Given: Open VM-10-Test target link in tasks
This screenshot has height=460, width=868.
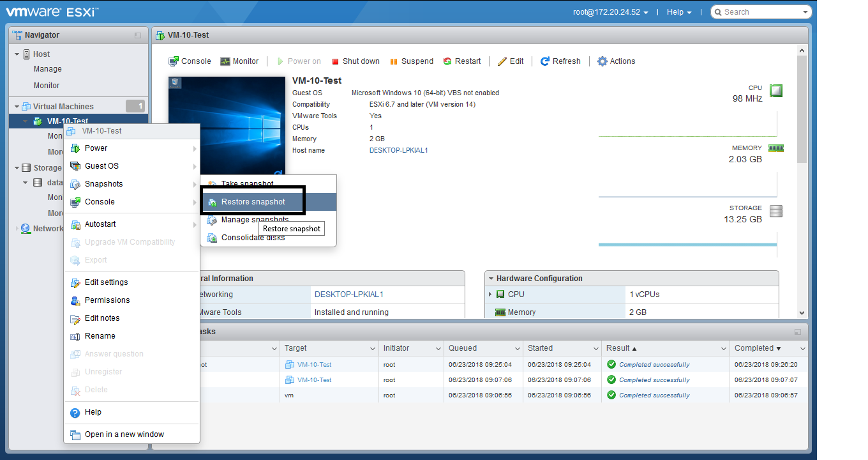Looking at the screenshot, I should 314,365.
